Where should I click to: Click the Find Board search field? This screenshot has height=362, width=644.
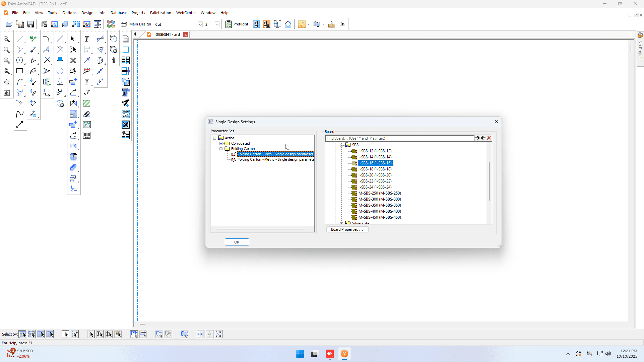tap(399, 138)
